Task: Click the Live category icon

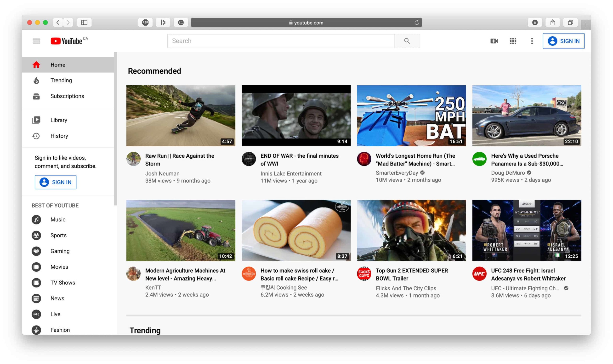Action: click(x=36, y=314)
